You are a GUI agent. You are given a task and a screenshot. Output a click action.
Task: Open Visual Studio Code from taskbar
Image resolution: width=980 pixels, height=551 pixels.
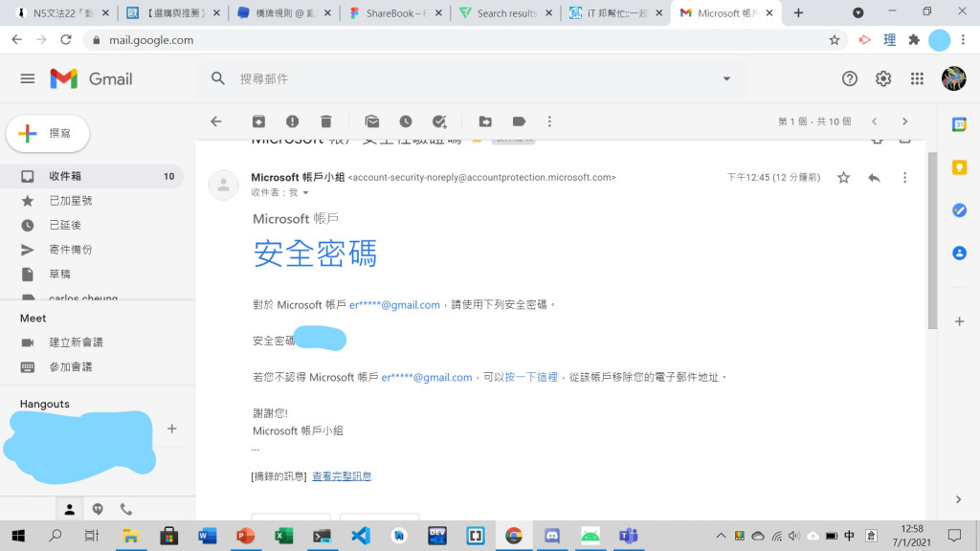(361, 536)
